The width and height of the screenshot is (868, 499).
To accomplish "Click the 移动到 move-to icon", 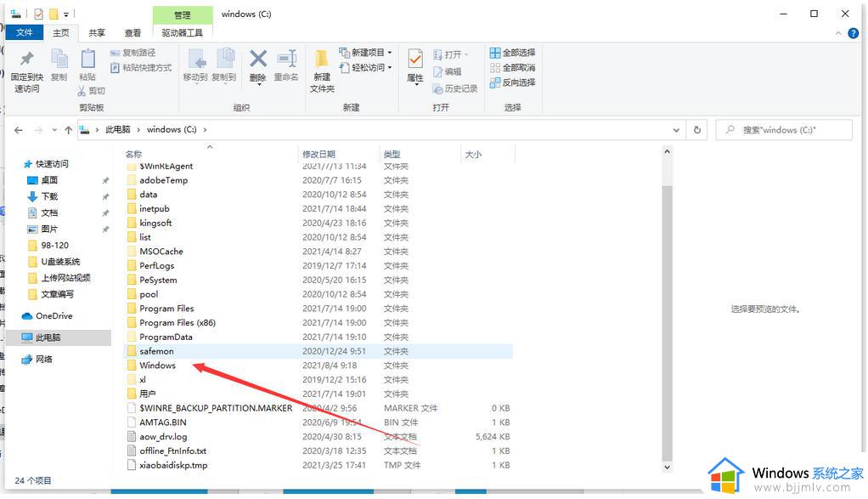I will pyautogui.click(x=195, y=60).
